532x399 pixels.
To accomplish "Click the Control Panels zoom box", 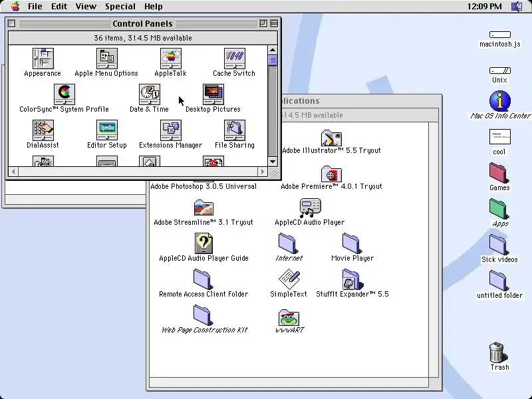I will coord(263,23).
